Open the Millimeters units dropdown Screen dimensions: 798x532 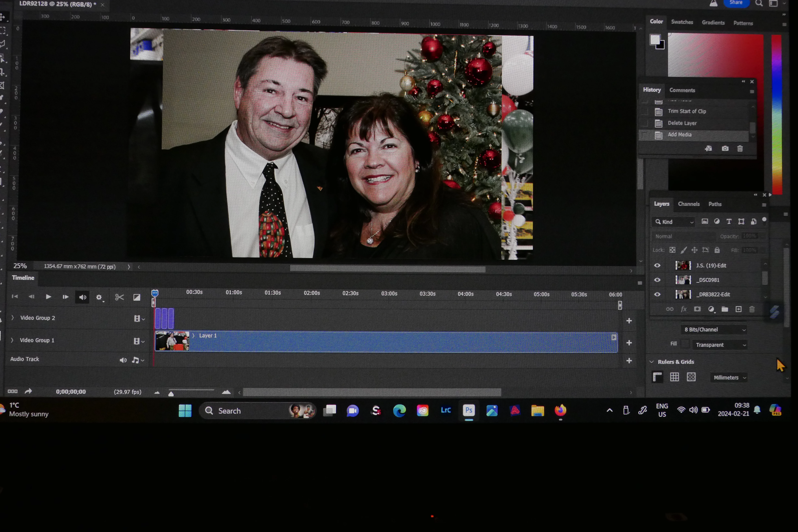(x=729, y=377)
